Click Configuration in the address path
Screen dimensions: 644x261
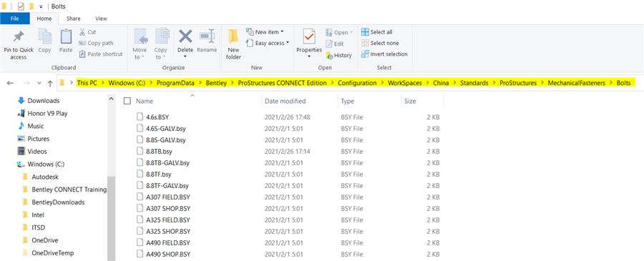pyautogui.click(x=357, y=83)
